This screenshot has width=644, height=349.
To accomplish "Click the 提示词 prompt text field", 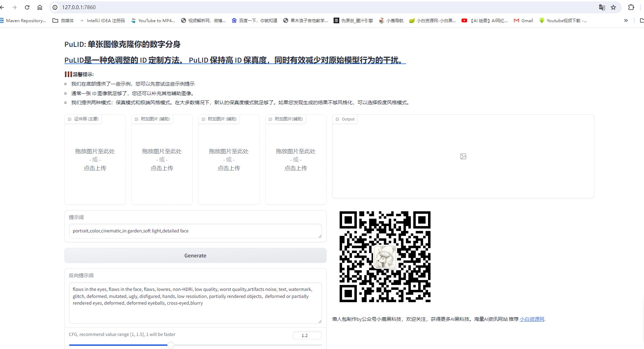I will click(195, 231).
